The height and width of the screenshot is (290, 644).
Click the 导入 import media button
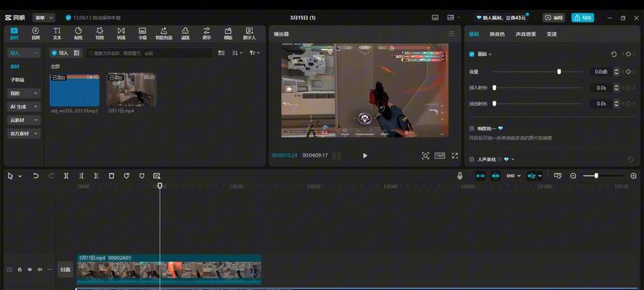[x=59, y=53]
